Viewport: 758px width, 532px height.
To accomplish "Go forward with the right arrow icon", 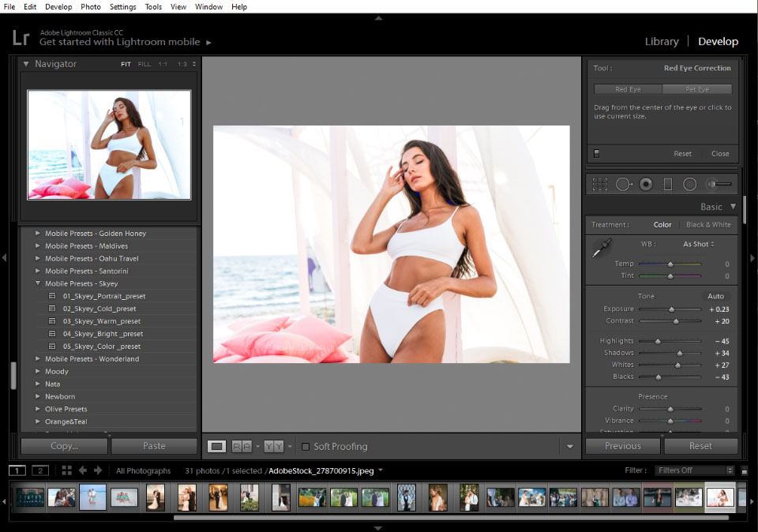I will 98,470.
